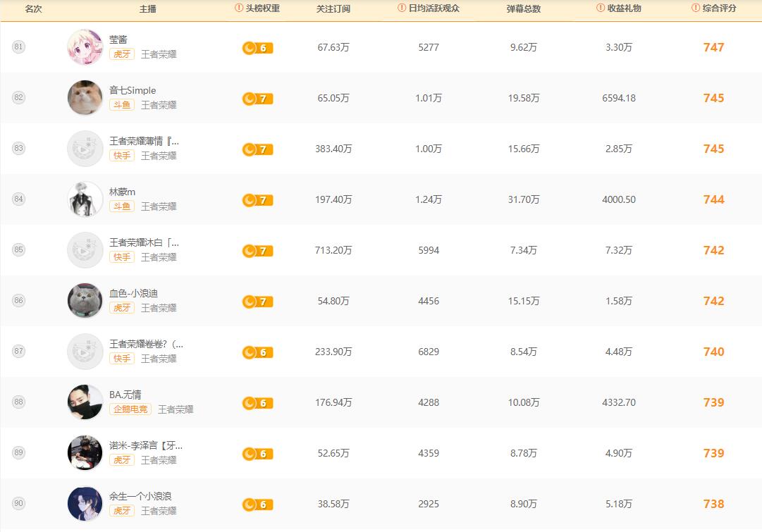The image size is (762, 532).
Task: Click the info icon beside 收益礼物 header
Action: (601, 8)
